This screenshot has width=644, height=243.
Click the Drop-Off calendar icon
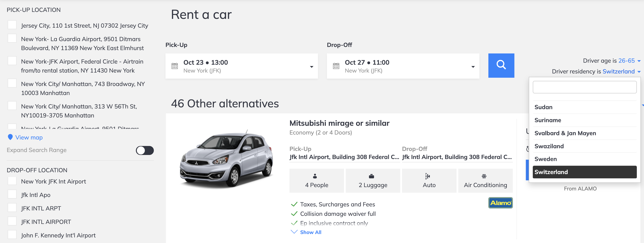[336, 66]
